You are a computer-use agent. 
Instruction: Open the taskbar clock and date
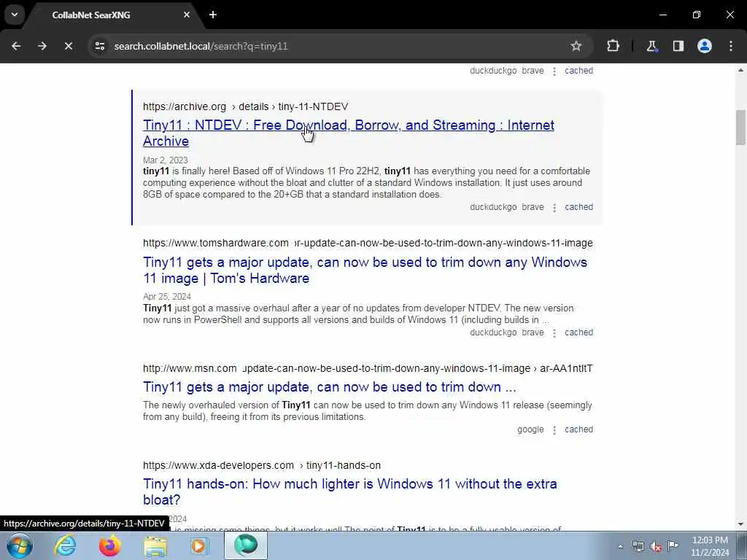click(x=710, y=546)
